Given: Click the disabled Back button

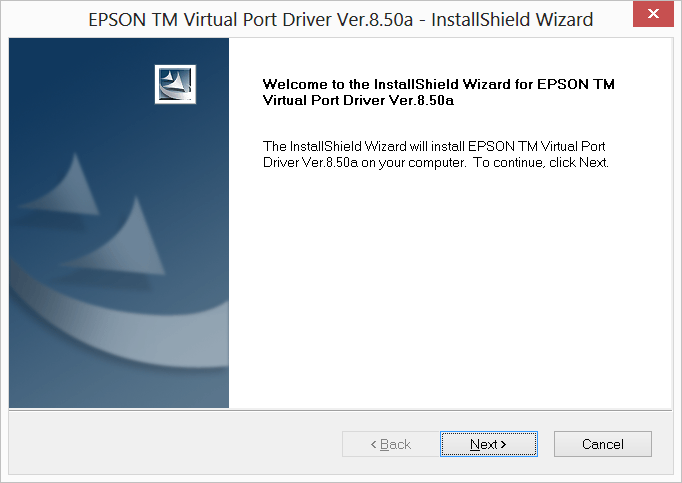Looking at the screenshot, I should point(391,444).
